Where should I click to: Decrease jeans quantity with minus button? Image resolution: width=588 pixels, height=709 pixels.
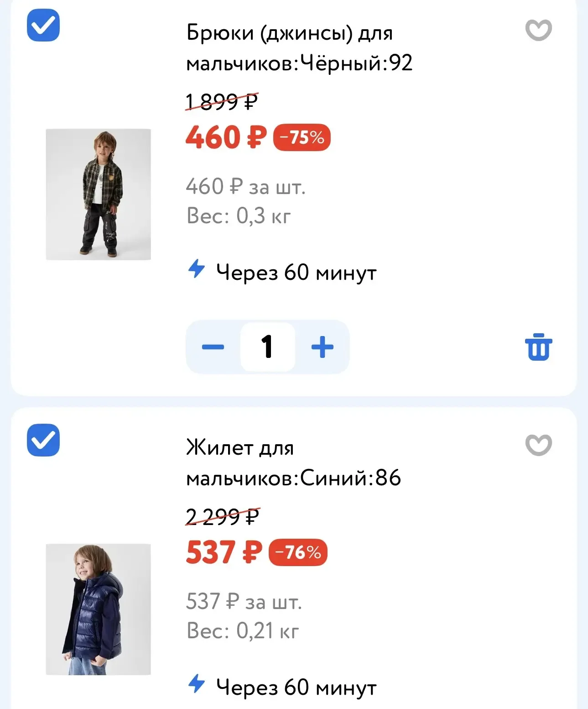pos(213,347)
